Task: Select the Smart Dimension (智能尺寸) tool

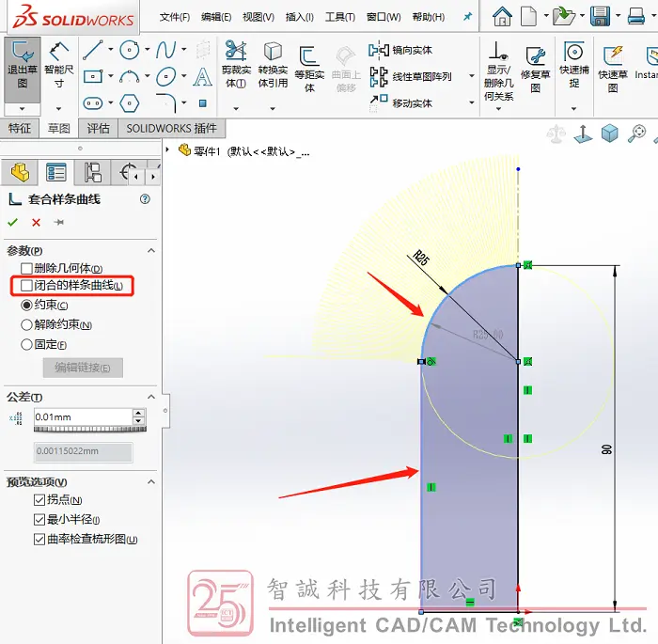Action: point(58,51)
